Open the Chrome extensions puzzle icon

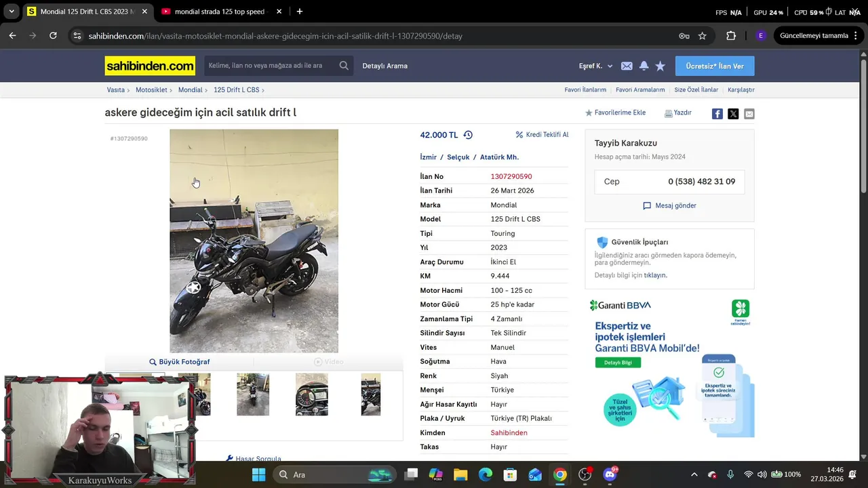731,36
